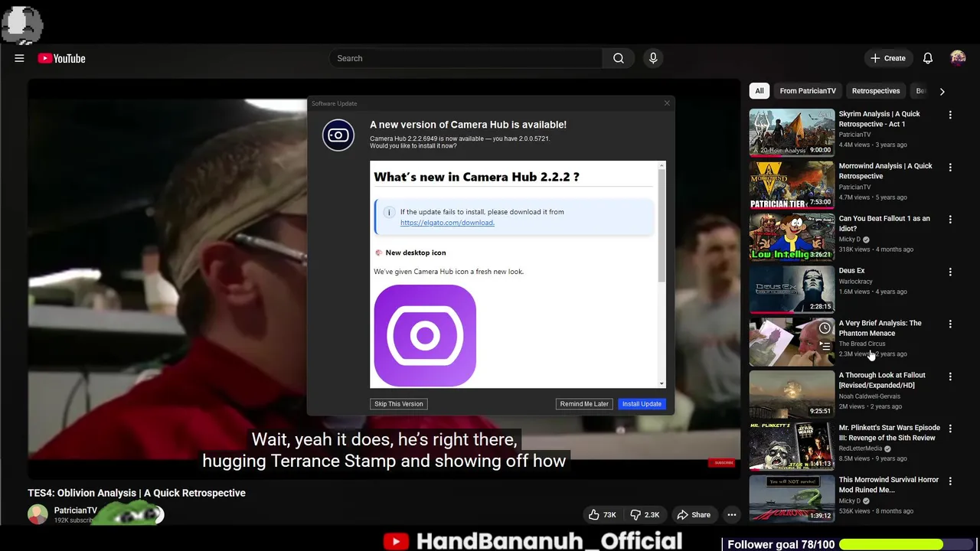Install the Camera Hub update
The image size is (980, 551).
click(642, 404)
